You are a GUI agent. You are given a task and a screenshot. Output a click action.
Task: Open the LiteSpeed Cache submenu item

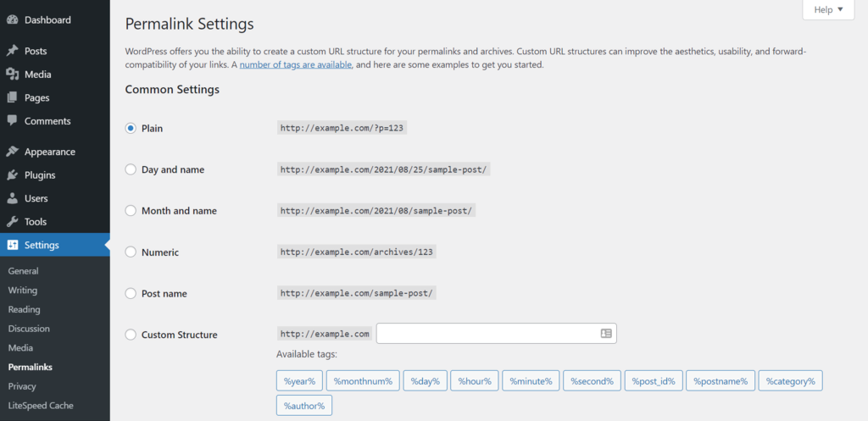tap(41, 406)
